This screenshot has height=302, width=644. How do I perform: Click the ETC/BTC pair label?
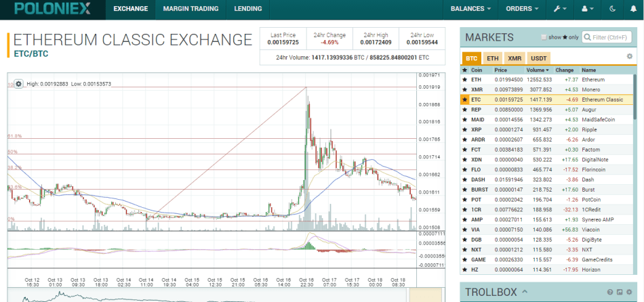(x=31, y=53)
